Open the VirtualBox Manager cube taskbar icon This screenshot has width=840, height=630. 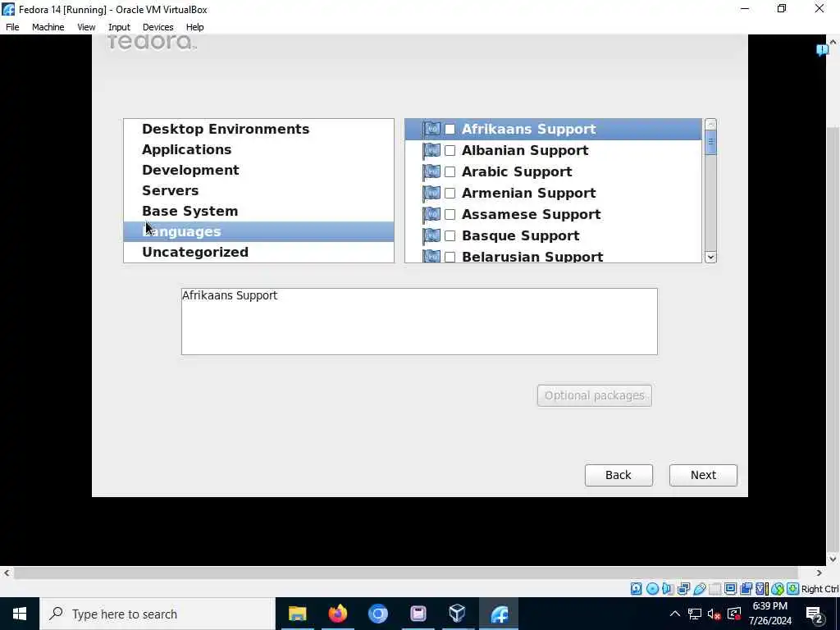458,614
